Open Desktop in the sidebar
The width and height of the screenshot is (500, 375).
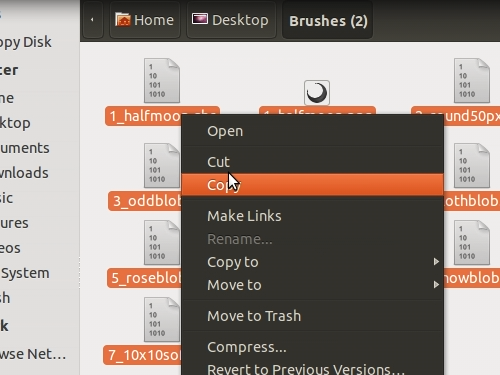pyautogui.click(x=15, y=123)
